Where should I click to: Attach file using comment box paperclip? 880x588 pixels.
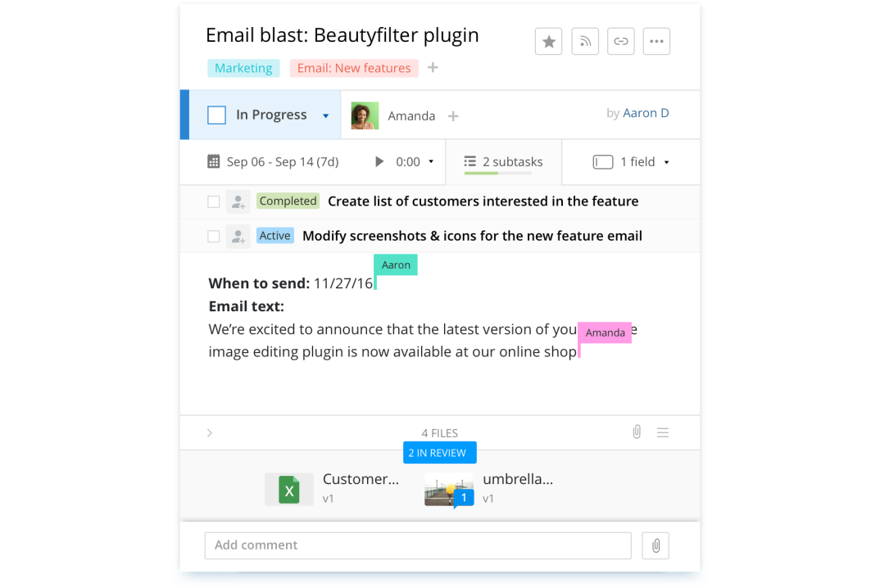655,545
